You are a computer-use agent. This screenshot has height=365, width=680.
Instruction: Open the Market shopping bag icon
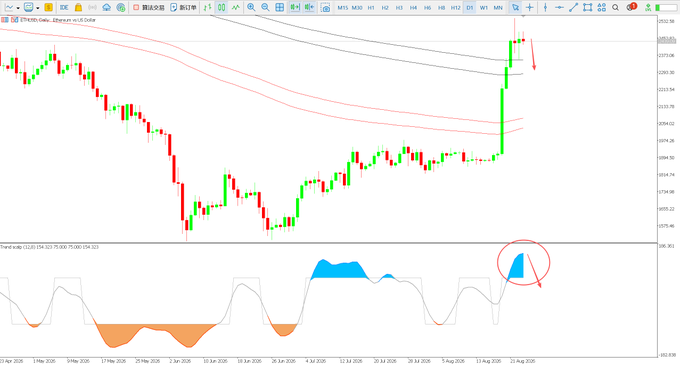(x=78, y=7)
